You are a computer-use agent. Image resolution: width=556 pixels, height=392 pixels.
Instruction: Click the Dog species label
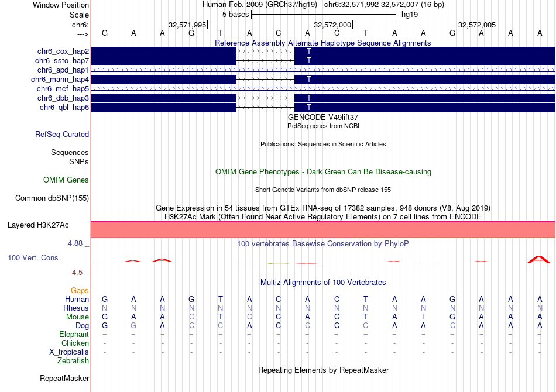(83, 326)
